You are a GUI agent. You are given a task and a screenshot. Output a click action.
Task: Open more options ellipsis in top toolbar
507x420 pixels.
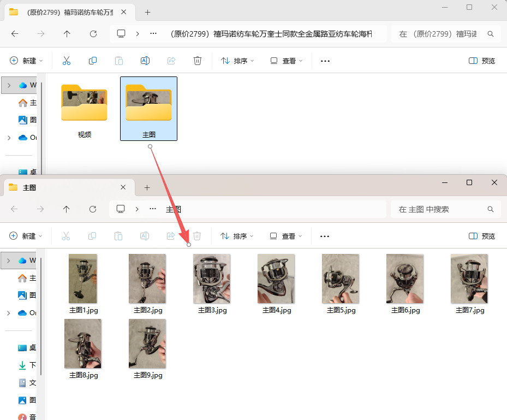click(x=325, y=61)
